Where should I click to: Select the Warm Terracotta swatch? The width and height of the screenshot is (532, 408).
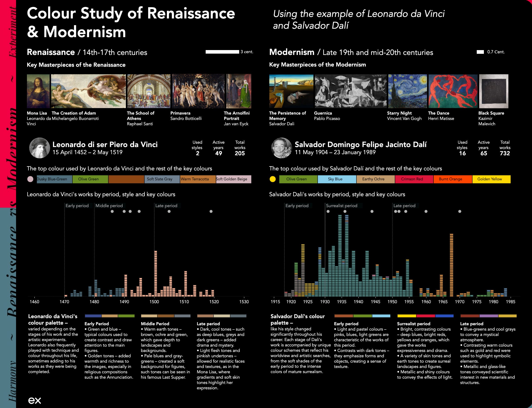click(x=198, y=179)
